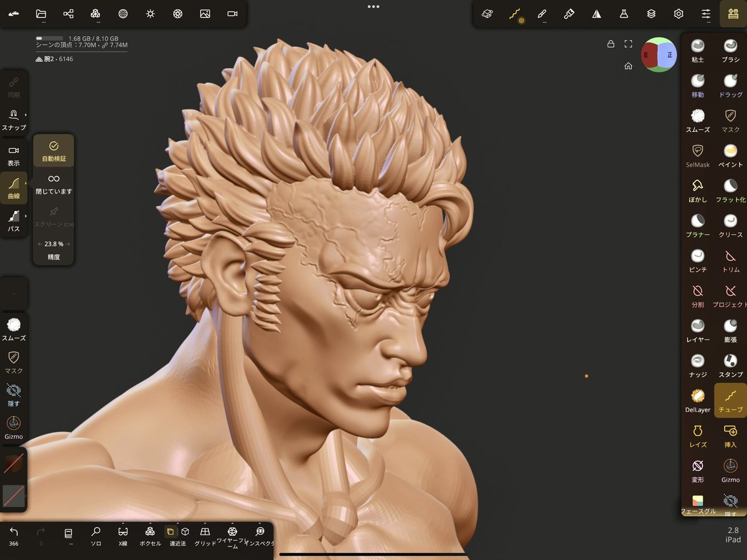Select the スタンプ (Stamp) tool
This screenshot has height=560, width=747.
pos(730,365)
